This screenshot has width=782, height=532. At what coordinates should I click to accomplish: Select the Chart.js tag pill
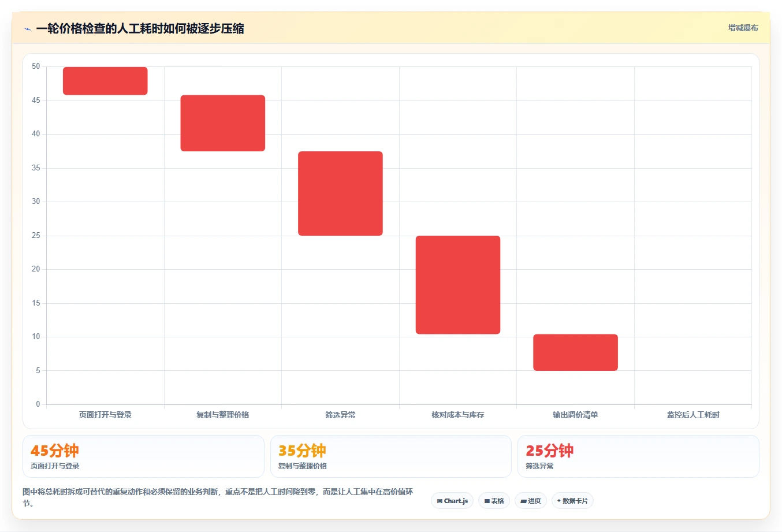[452, 501]
